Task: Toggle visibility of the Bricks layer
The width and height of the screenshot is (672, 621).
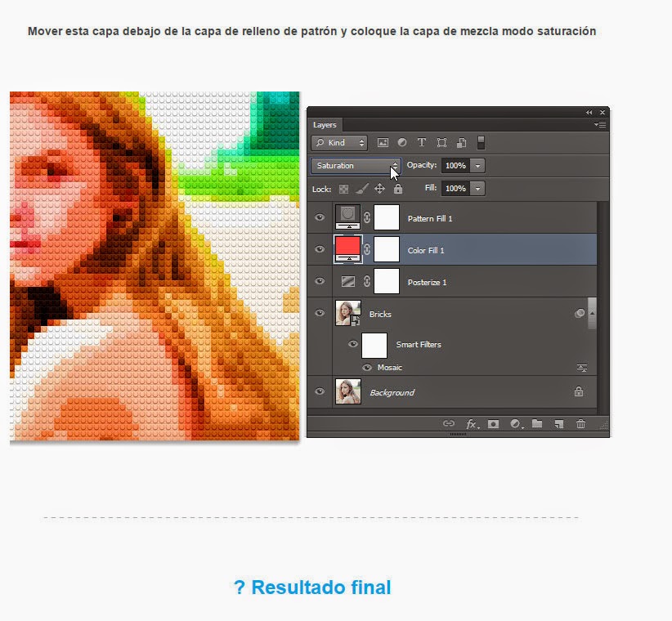Action: pos(320,313)
